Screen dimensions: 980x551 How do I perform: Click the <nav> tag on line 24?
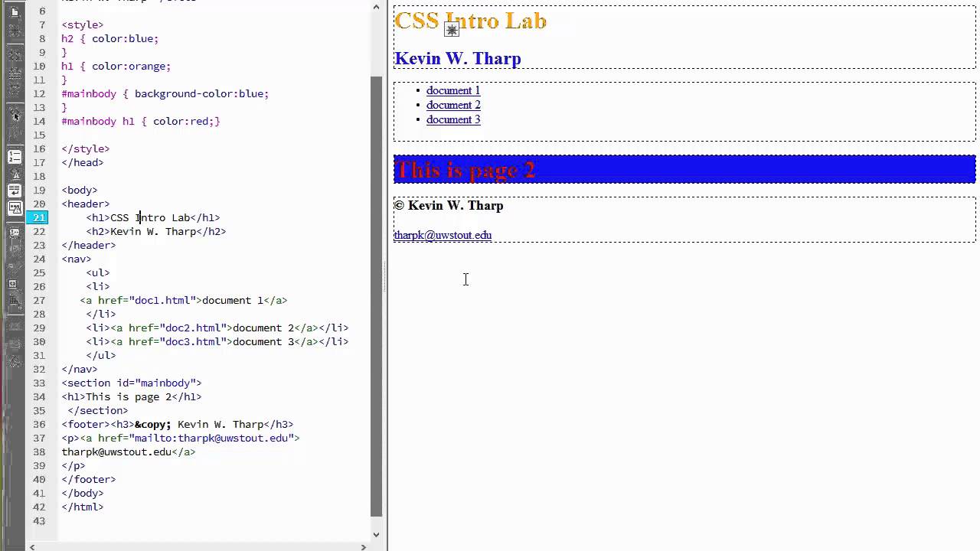(77, 259)
